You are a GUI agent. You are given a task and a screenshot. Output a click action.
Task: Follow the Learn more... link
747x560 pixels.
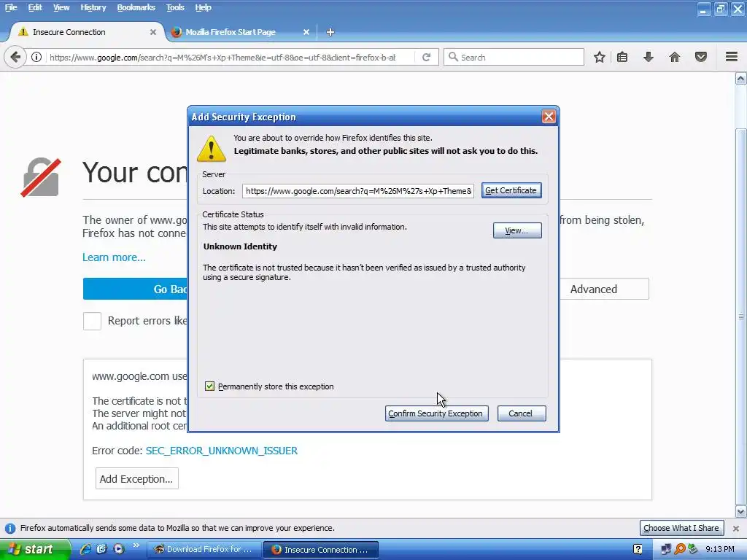(114, 257)
